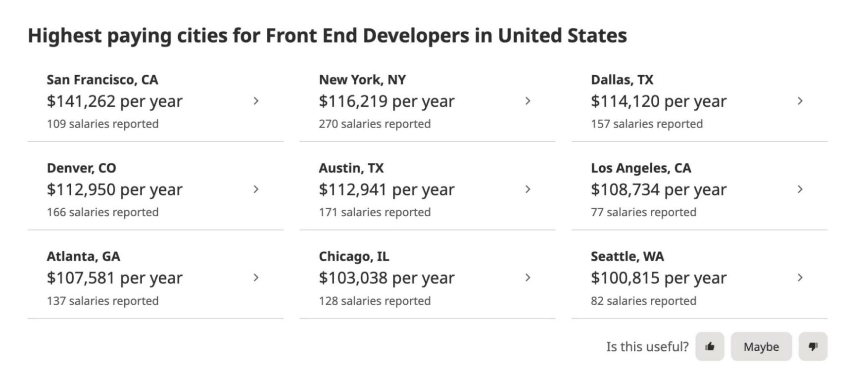Expand Los Angeles salary entry
Image resolution: width=868 pixels, height=376 pixels.
pyautogui.click(x=801, y=189)
